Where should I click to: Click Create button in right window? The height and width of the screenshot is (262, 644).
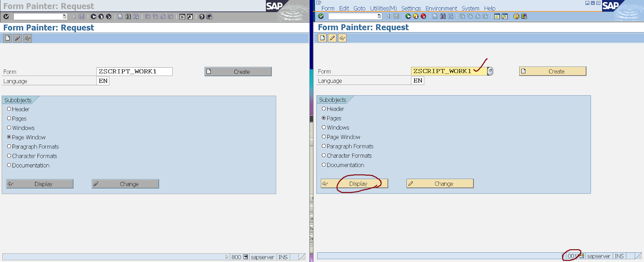tap(553, 71)
